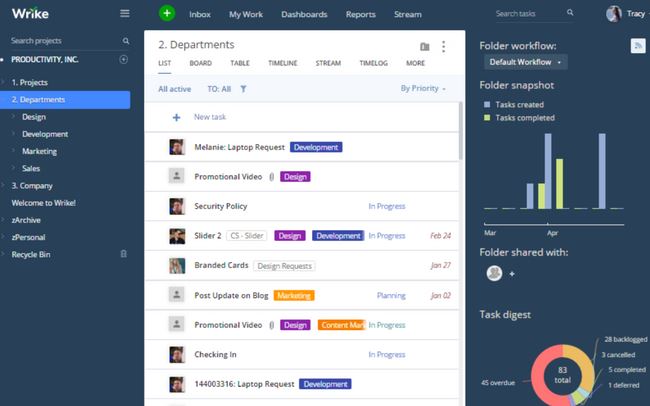650x406 pixels.
Task: Click the assignee avatar for Security Policy
Action: coord(177,206)
